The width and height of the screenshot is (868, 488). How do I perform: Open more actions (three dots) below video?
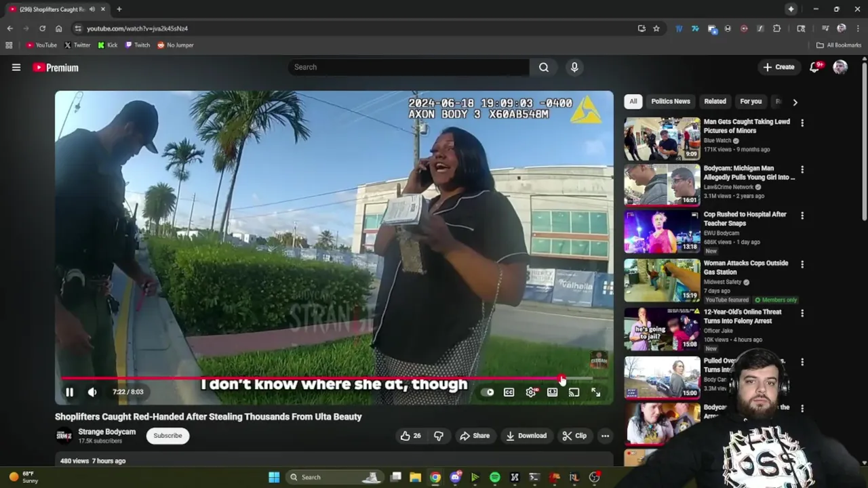pyautogui.click(x=605, y=436)
